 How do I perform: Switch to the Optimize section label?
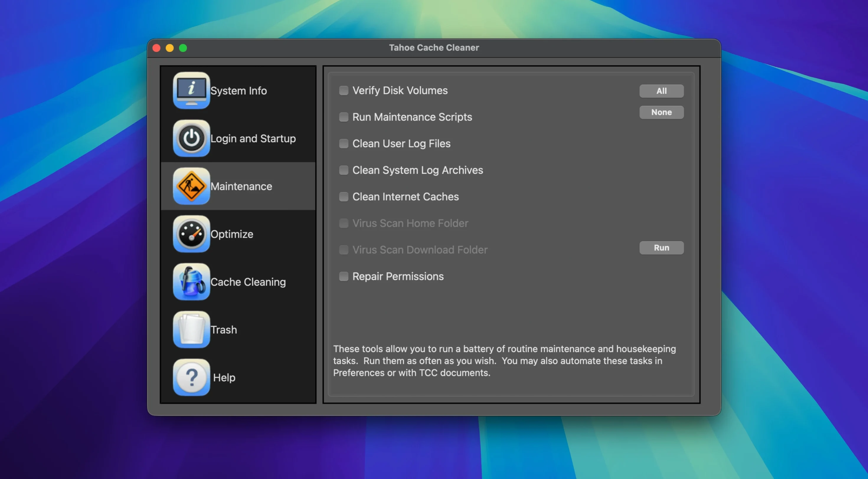(x=232, y=234)
